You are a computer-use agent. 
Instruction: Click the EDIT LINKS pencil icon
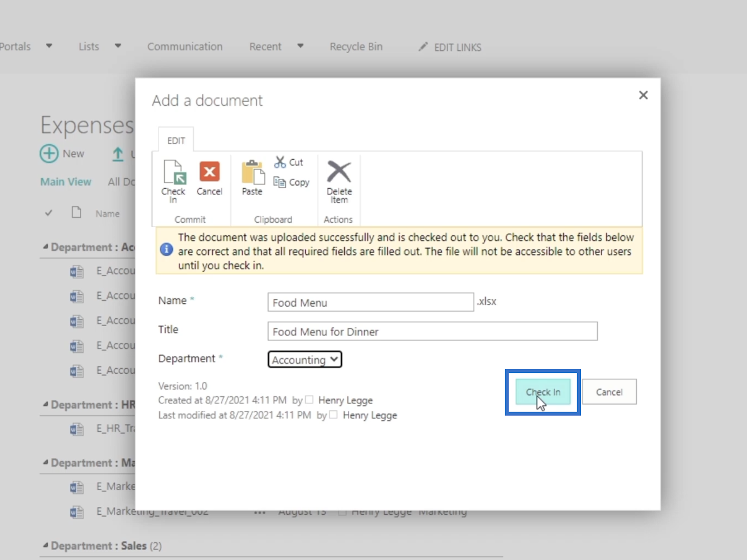point(423,47)
